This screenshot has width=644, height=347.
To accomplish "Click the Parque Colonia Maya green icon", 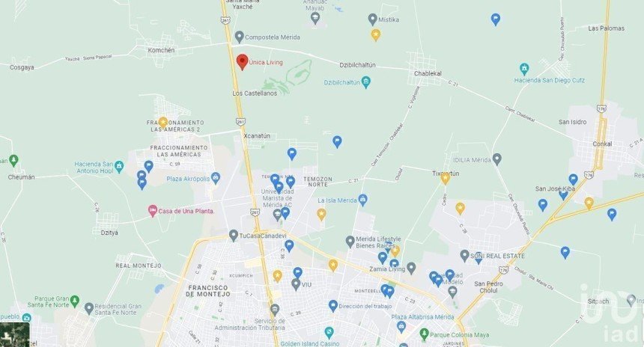I will pyautogui.click(x=425, y=334).
